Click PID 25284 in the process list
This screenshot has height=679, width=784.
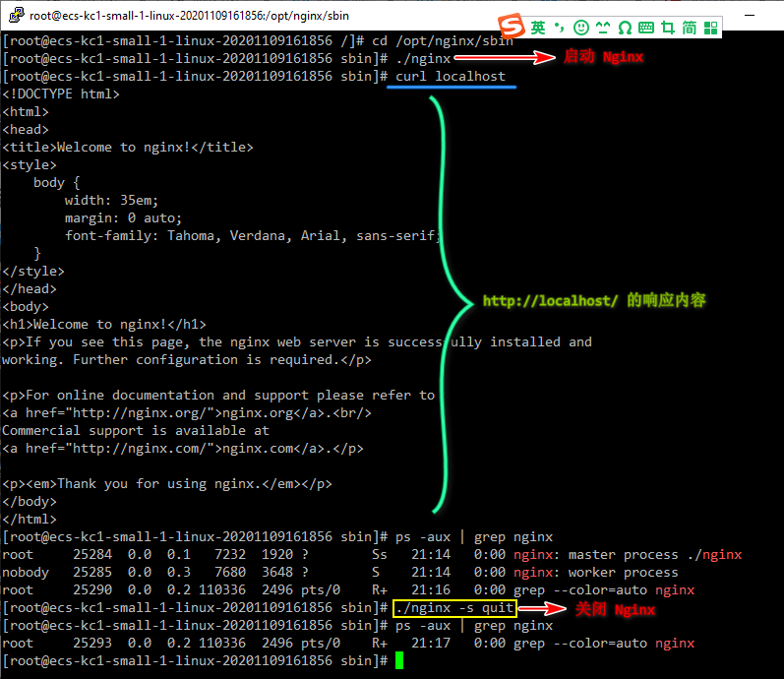(92, 554)
